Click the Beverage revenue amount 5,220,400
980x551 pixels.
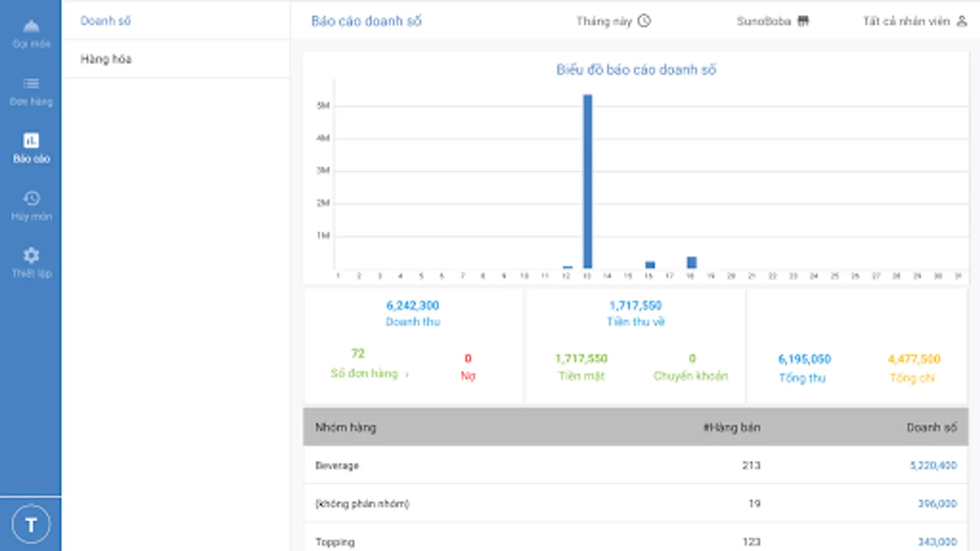[933, 465]
